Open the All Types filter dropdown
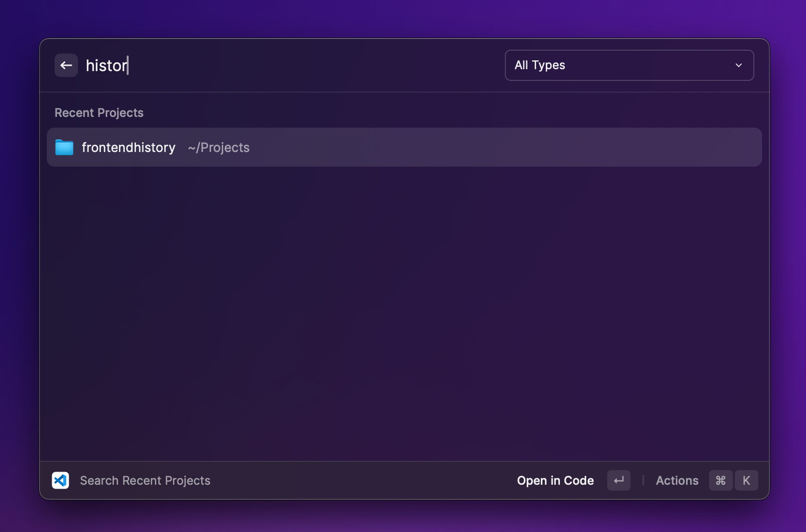Image resolution: width=806 pixels, height=532 pixels. [x=628, y=65]
